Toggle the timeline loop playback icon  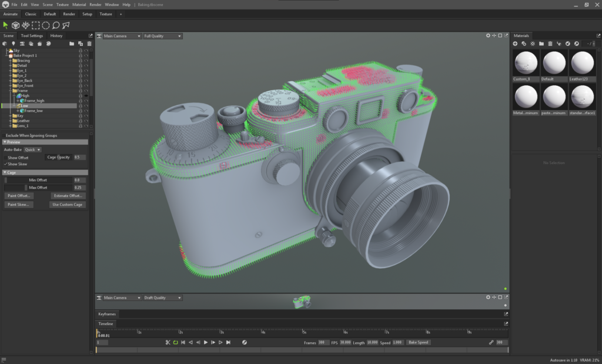pyautogui.click(x=175, y=342)
